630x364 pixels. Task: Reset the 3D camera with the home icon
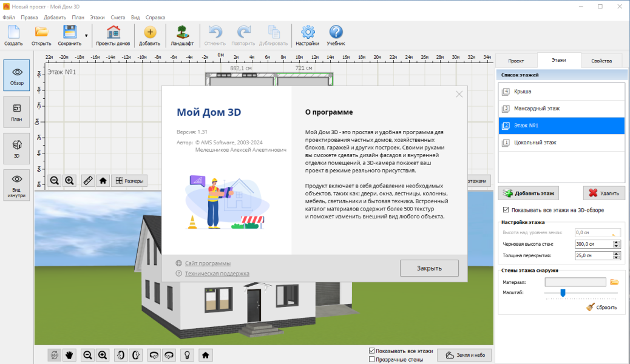(206, 355)
